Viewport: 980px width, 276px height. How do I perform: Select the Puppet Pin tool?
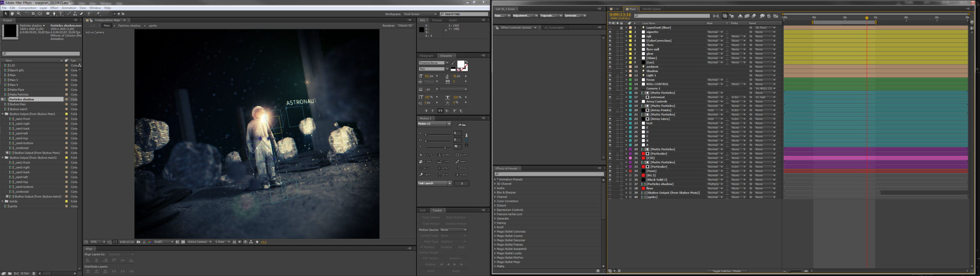point(98,14)
